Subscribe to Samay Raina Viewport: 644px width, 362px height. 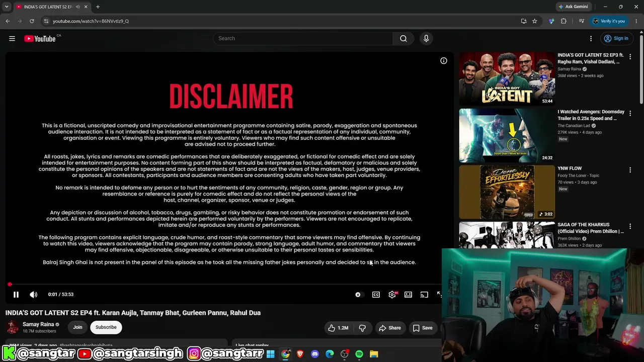(x=106, y=327)
